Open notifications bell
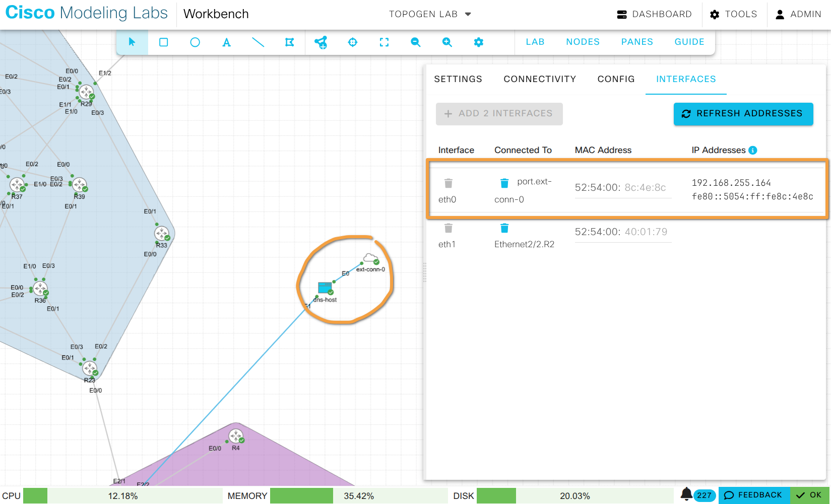The height and width of the screenshot is (504, 831). [686, 494]
